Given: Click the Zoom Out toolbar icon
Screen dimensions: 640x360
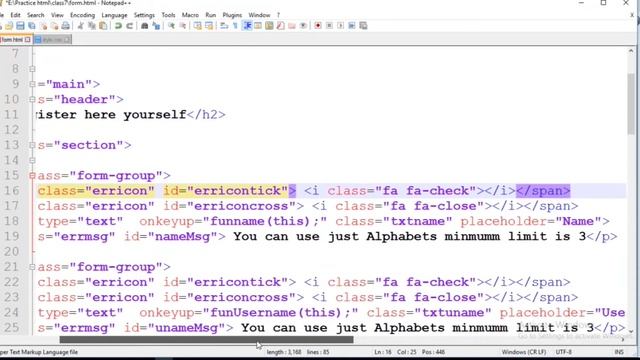Looking at the screenshot, I should tap(183, 26).
